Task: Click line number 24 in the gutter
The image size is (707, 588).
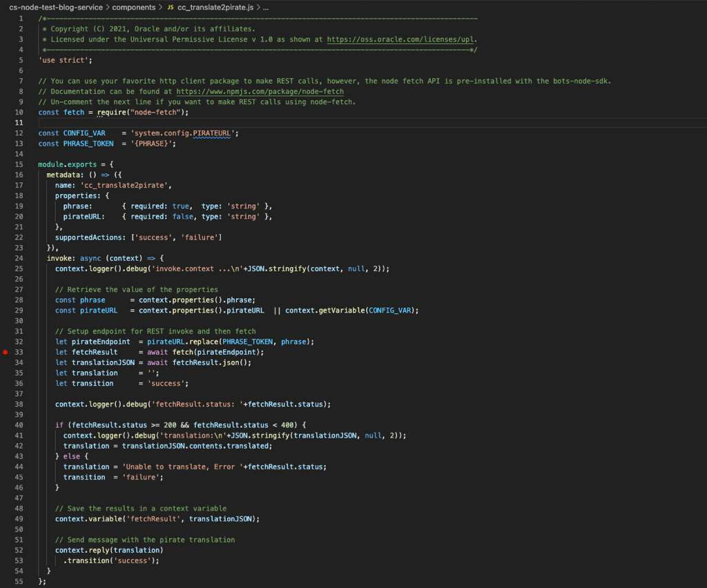Action: (x=19, y=257)
